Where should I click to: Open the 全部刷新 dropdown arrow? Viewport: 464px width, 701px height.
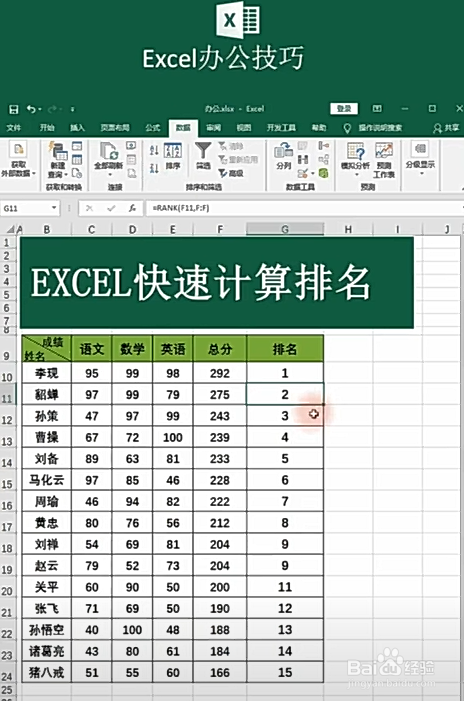click(109, 174)
